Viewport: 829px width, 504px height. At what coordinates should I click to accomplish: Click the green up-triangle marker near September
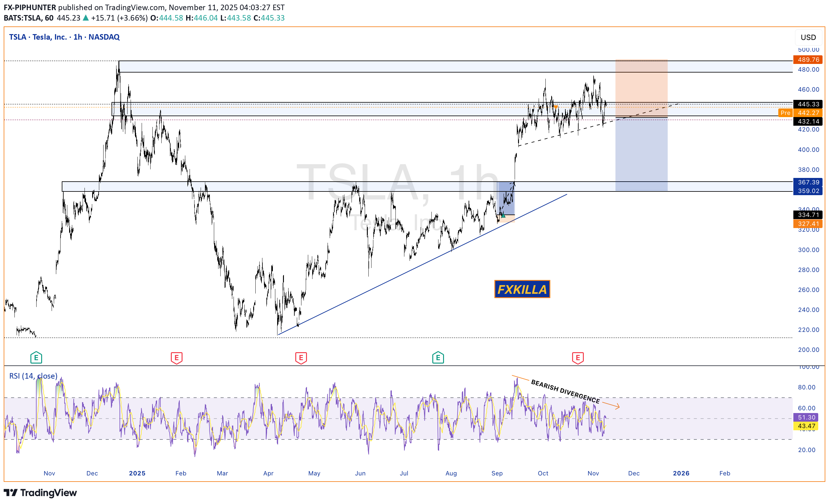click(503, 216)
